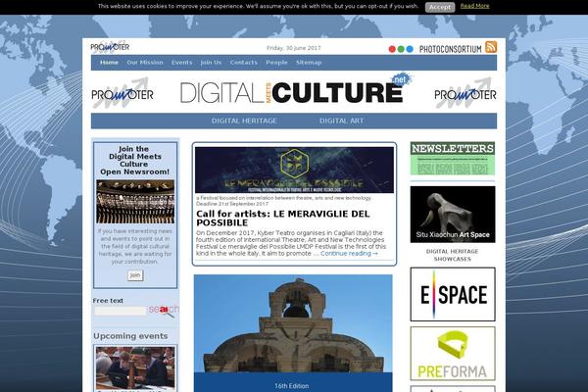588x392 pixels.
Task: Open Sitemap menu item
Action: pos(309,63)
